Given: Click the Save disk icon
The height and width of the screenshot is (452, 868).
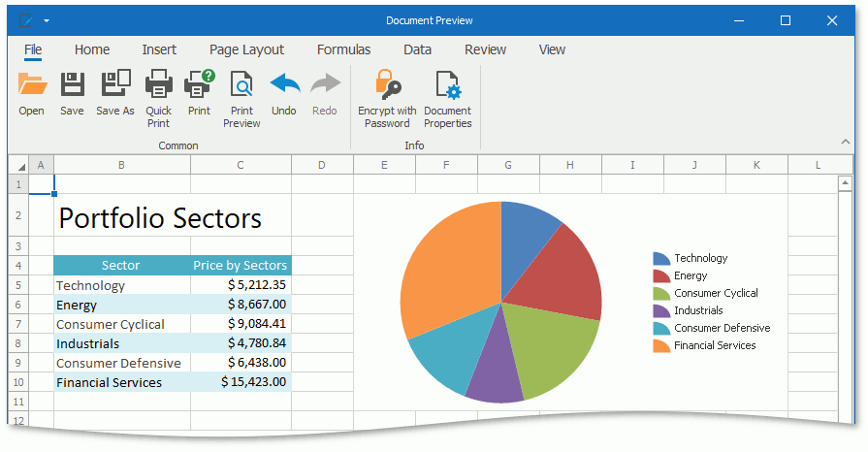Looking at the screenshot, I should 72,86.
